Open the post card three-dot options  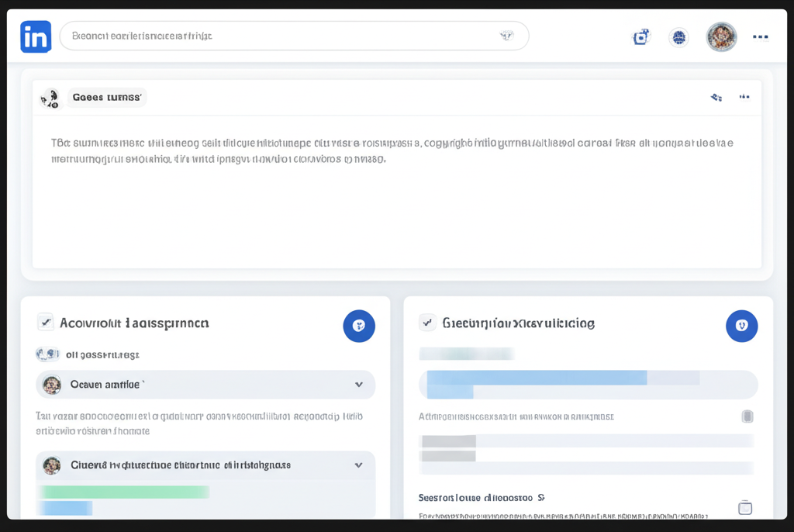744,97
